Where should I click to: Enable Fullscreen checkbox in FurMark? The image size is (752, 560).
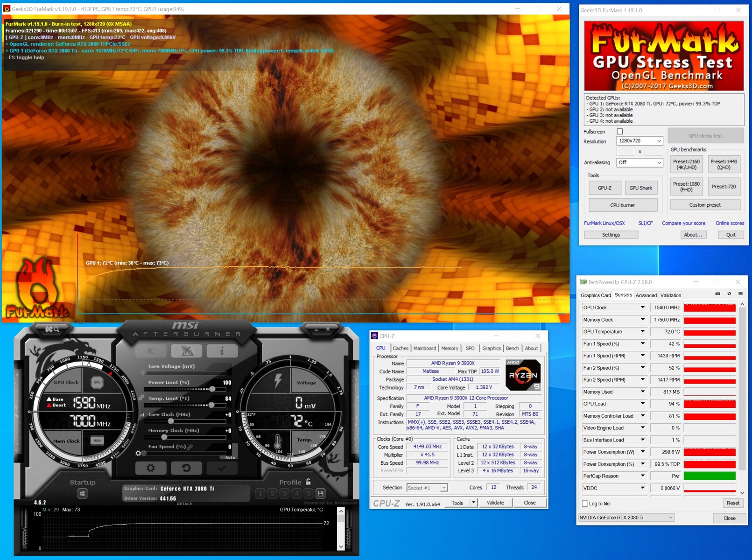(620, 132)
